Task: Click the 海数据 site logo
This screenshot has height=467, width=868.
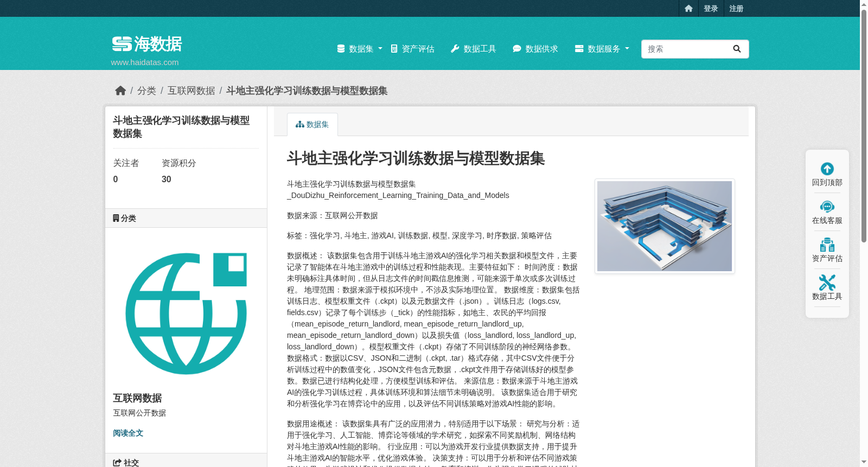Action: coord(147,44)
